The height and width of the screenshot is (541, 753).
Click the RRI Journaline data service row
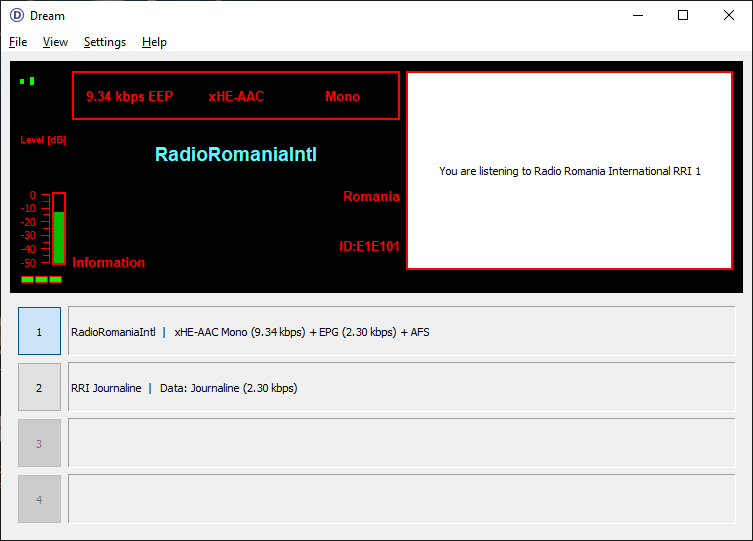(400, 388)
